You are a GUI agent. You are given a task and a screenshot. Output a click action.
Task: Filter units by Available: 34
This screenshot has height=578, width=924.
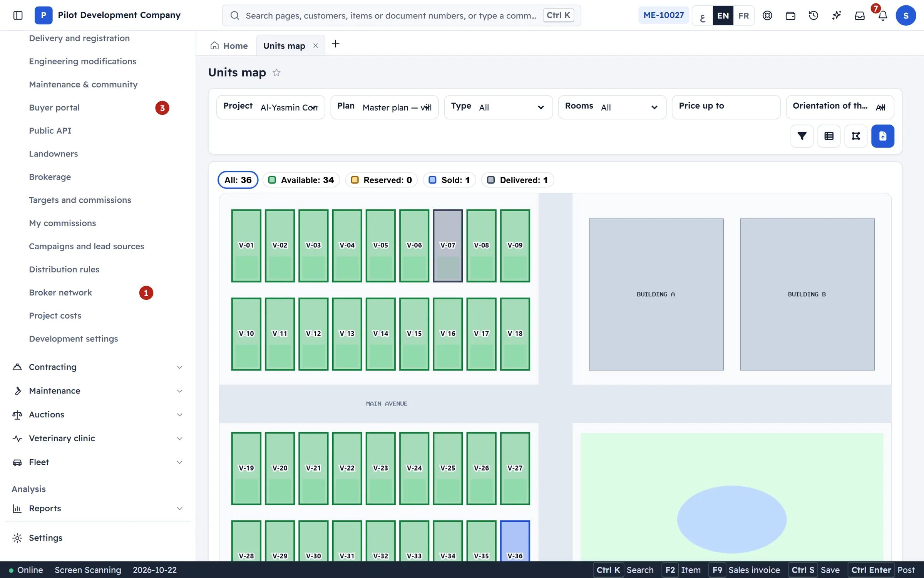(x=301, y=180)
